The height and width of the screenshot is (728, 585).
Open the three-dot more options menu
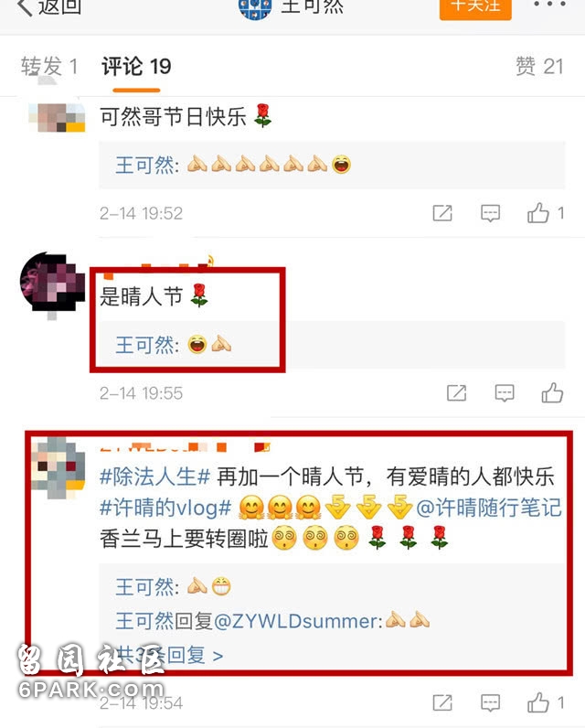coord(549,5)
